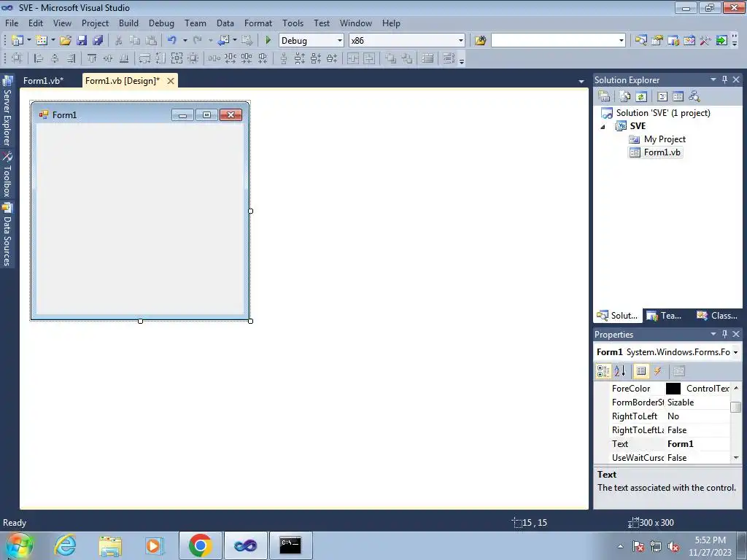The width and height of the screenshot is (747, 560).
Task: Click the Tab Order layout icon
Action: point(449,58)
